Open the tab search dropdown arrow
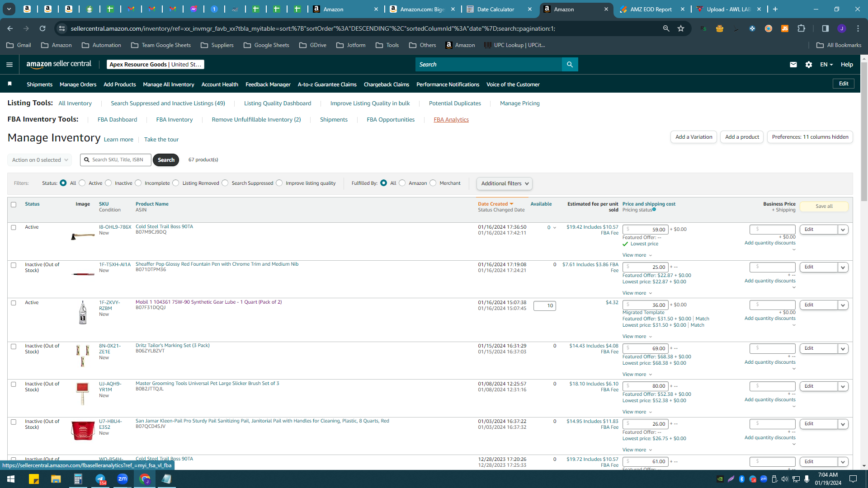The width and height of the screenshot is (868, 488). 9,9
